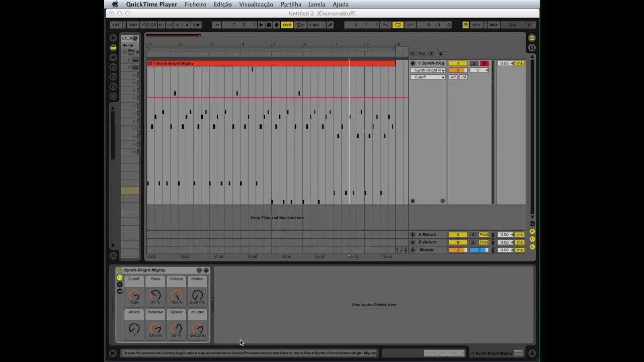Toggle the arrangement Loop switch
The image size is (644, 362).
[398, 25]
